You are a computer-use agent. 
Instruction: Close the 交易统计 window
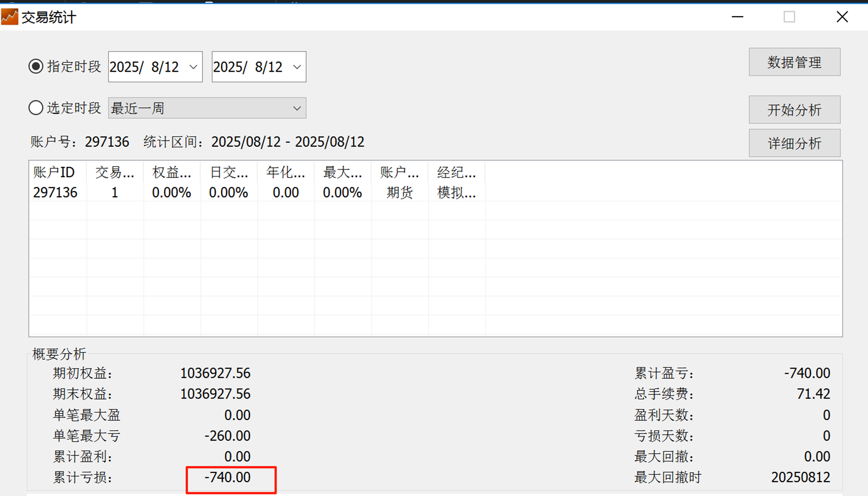842,17
